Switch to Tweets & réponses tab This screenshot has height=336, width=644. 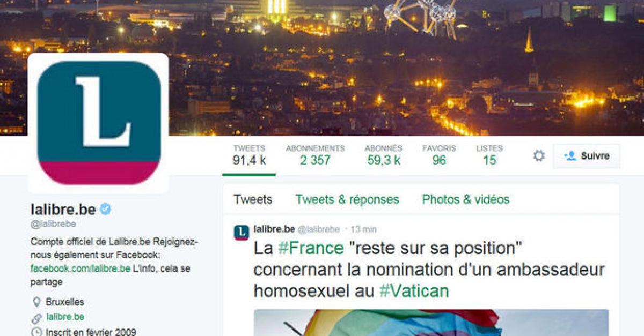point(347,200)
